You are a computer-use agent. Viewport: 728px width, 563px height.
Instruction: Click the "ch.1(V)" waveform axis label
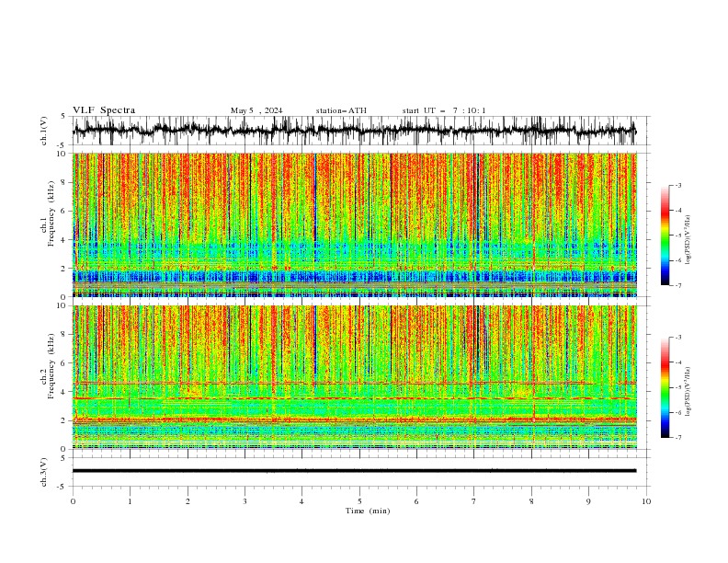pos(44,131)
